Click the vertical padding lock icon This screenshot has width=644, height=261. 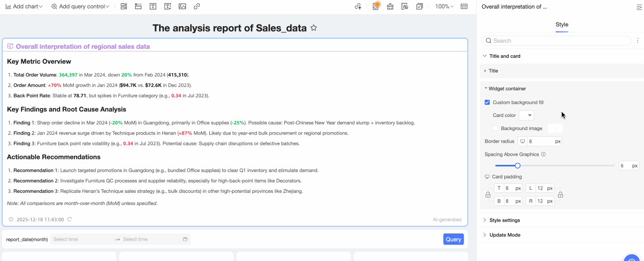488,195
